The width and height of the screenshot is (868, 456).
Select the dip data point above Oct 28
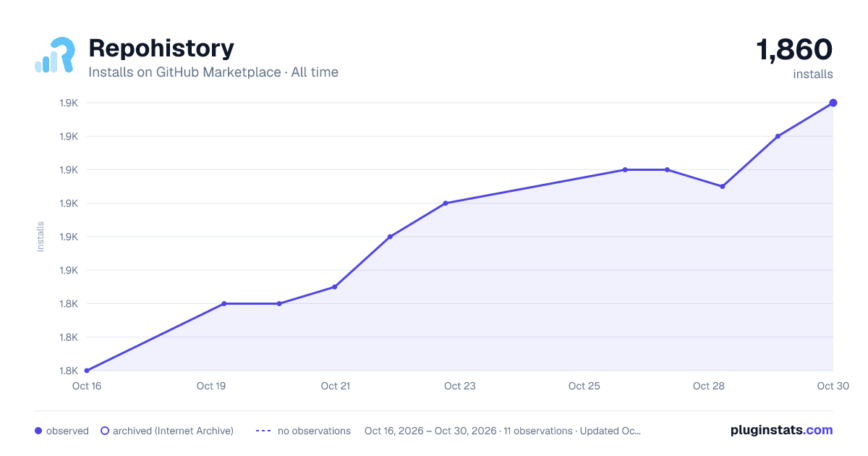[722, 187]
